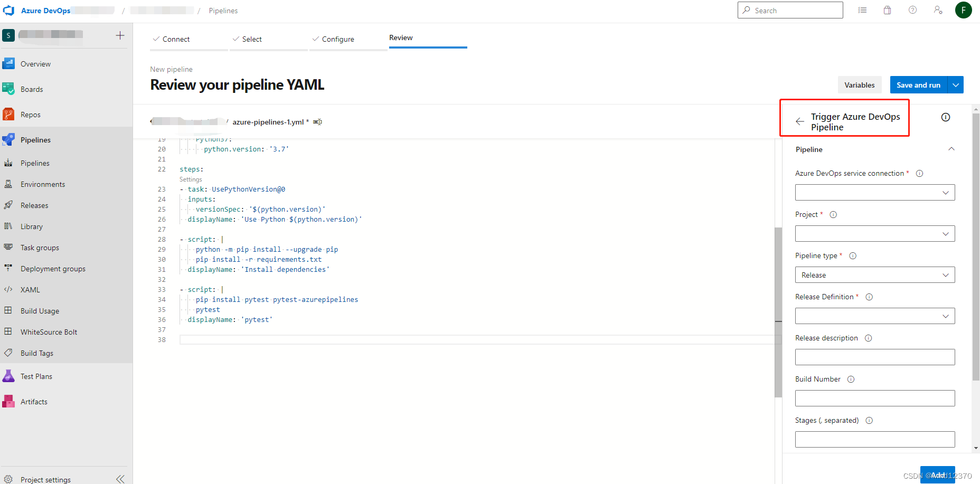Expand the Save and run split arrow
The image size is (980, 484).
pyautogui.click(x=955, y=84)
